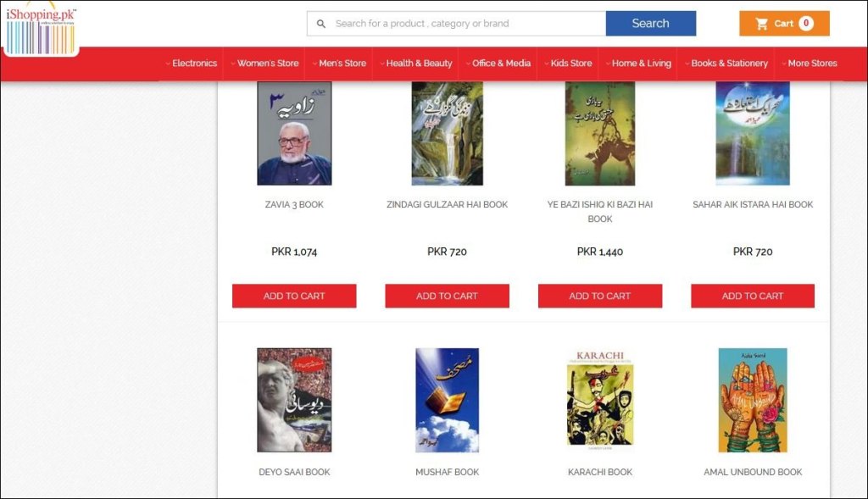Open the Sahar Aik Istara Hai Book link

[753, 204]
